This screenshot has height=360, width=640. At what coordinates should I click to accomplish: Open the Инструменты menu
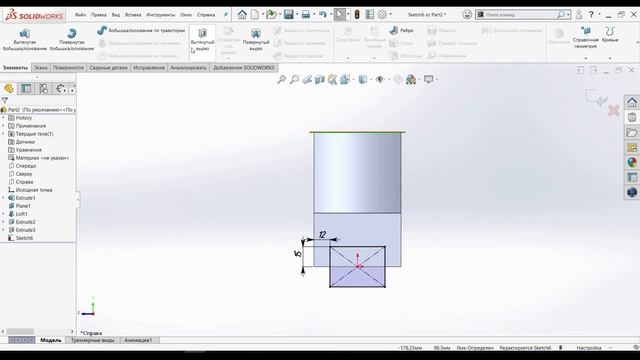point(160,15)
